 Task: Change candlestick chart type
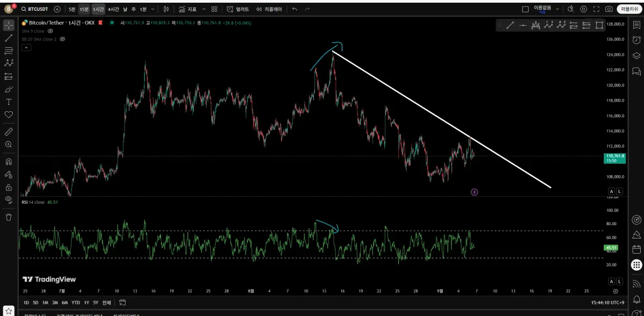[x=166, y=9]
